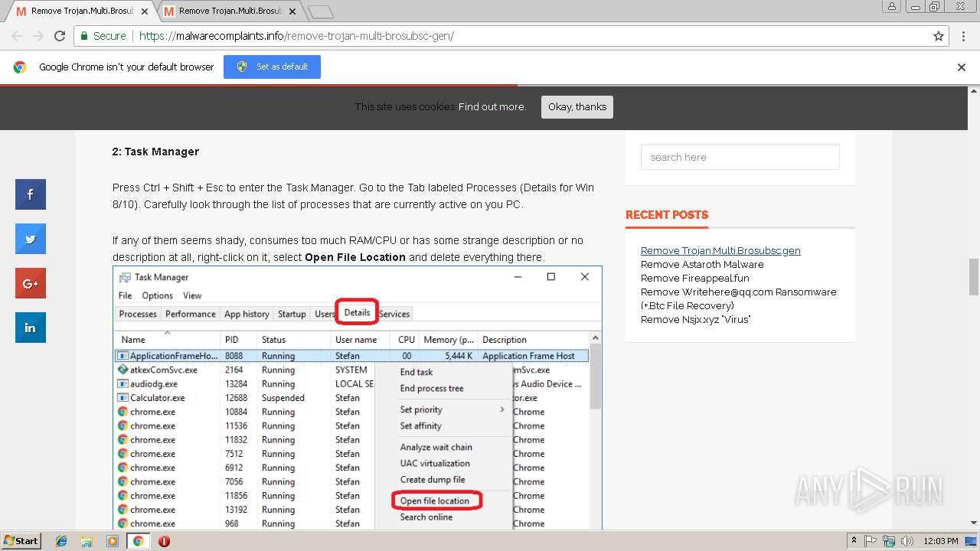Click the Chrome taskbar button
Image resolution: width=980 pixels, height=551 pixels.
[139, 541]
